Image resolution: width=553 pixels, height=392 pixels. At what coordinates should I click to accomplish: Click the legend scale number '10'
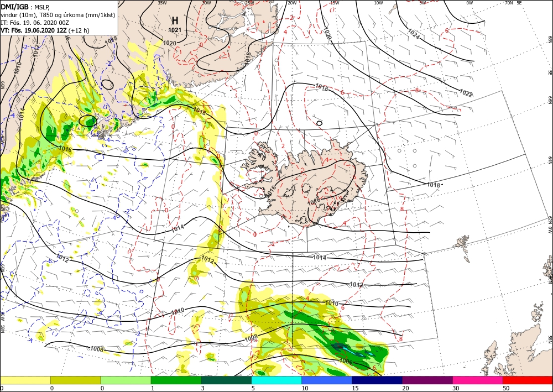305,388
